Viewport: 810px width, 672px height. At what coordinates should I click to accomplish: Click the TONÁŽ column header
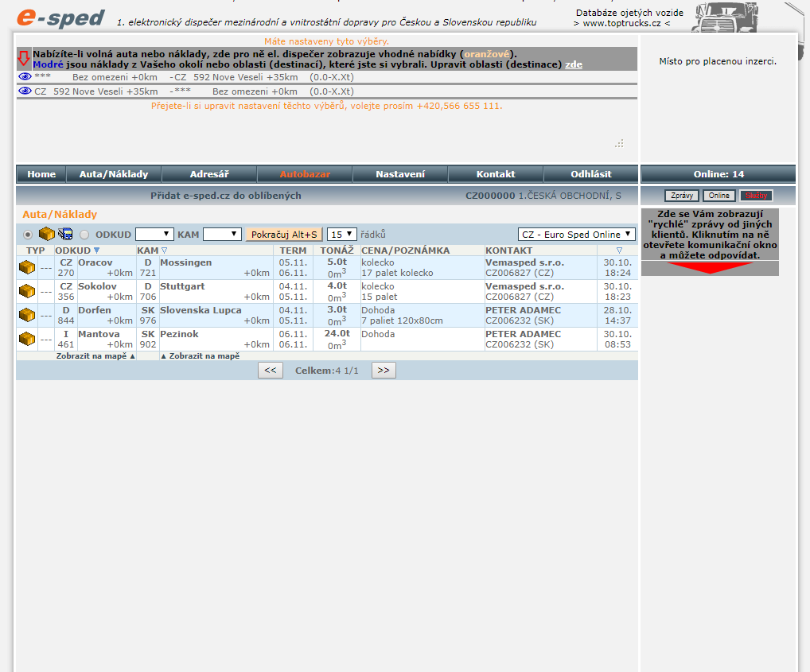[x=337, y=251]
